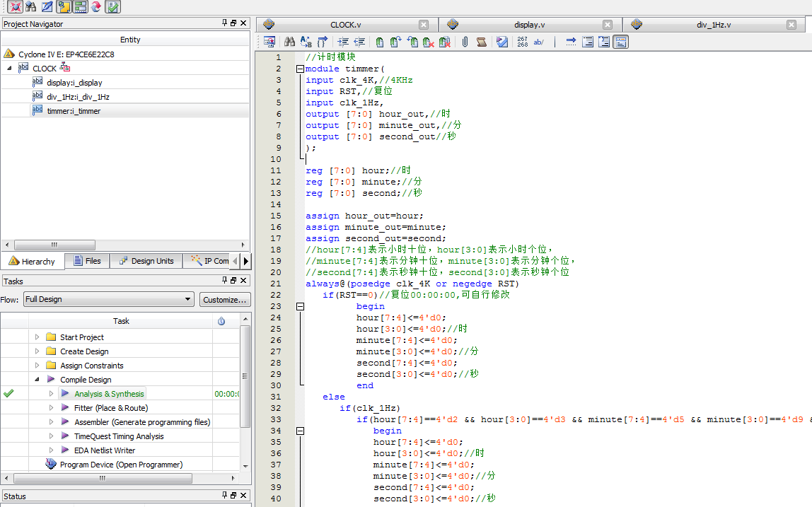
Task: Switch to the CLOCK.v tab
Action: (x=346, y=24)
